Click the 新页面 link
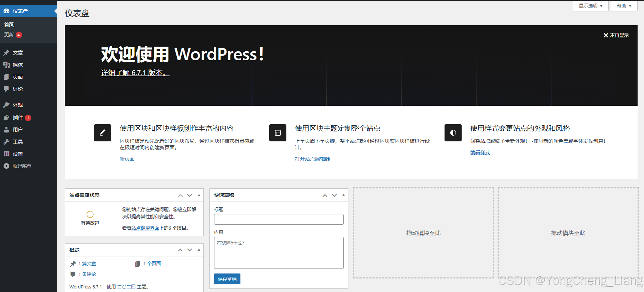The width and height of the screenshot is (644, 292). click(x=127, y=159)
